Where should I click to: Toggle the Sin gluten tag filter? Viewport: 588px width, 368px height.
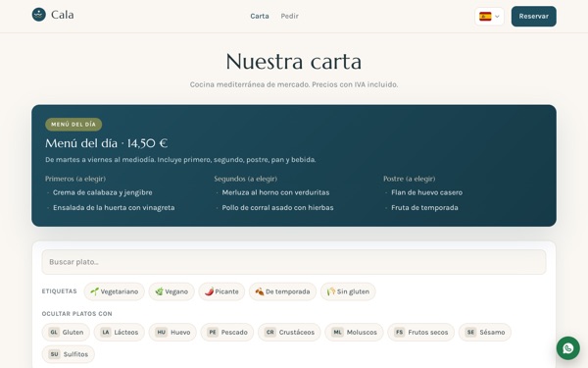348,291
